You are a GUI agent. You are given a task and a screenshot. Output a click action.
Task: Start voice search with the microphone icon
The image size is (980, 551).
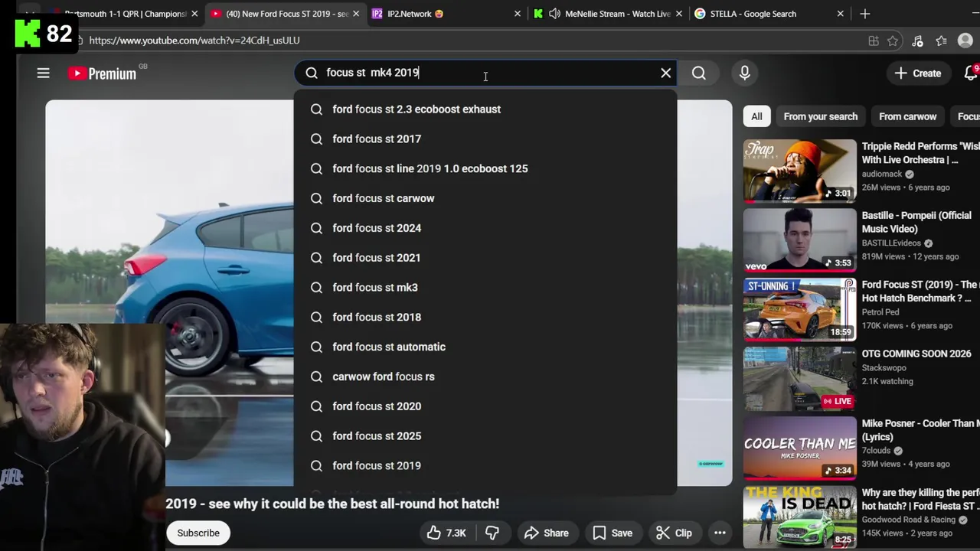coord(744,73)
